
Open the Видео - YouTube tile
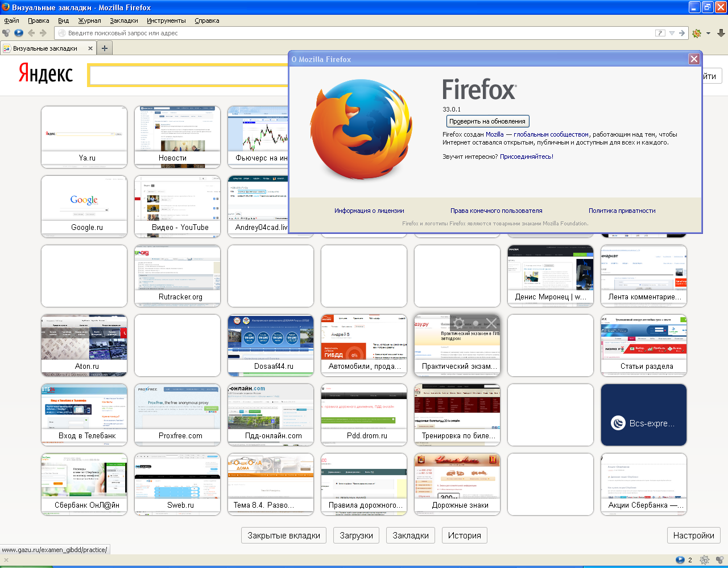point(177,207)
